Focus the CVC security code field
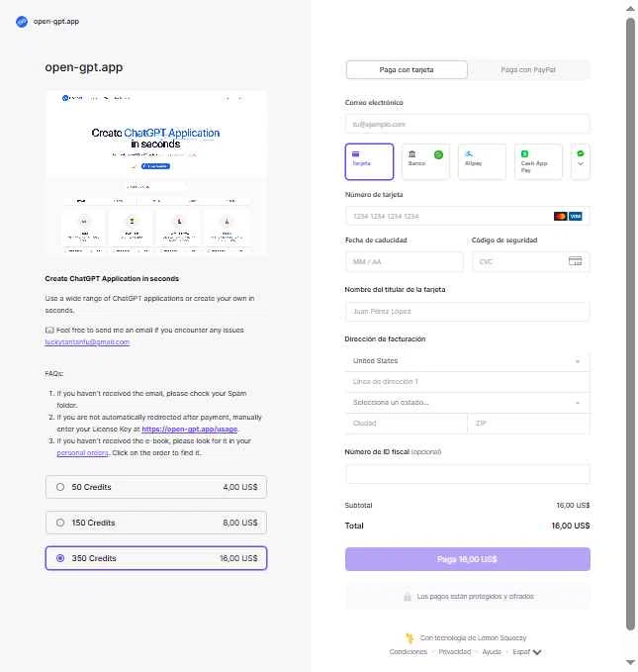Image resolution: width=638 pixels, height=672 pixels. tap(531, 261)
